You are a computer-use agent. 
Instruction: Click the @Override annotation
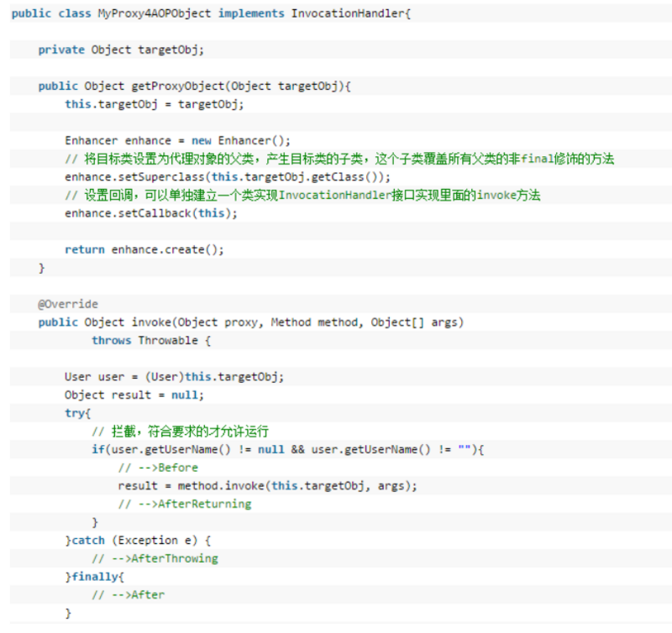pos(68,305)
